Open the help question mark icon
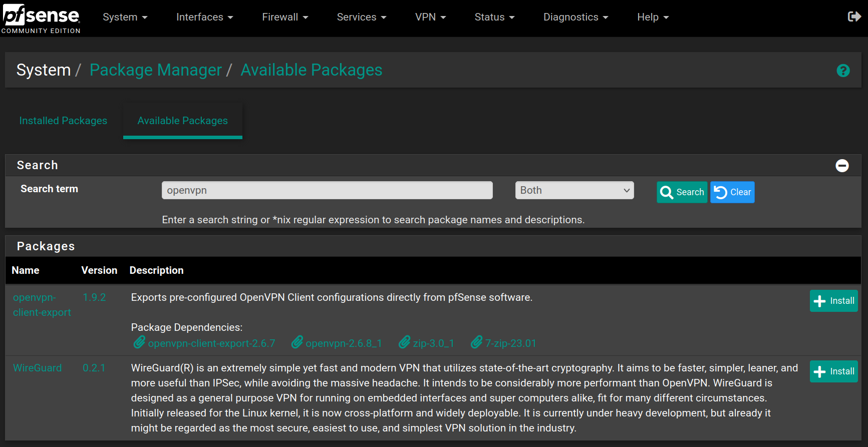 [843, 71]
